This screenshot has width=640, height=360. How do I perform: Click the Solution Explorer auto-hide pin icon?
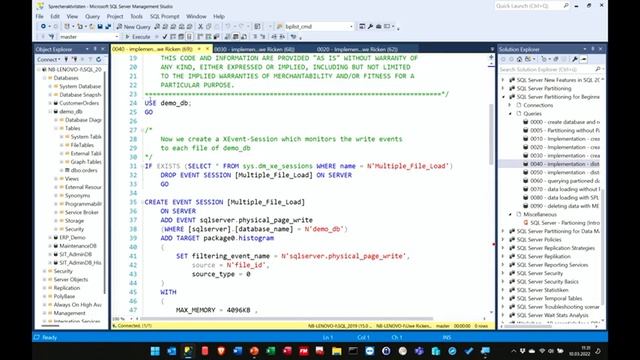click(x=593, y=49)
